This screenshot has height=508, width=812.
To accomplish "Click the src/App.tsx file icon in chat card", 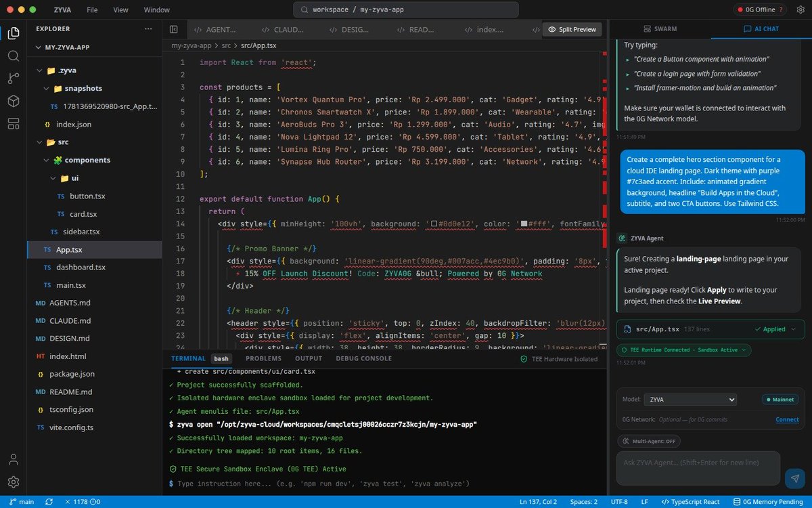I will pos(627,329).
